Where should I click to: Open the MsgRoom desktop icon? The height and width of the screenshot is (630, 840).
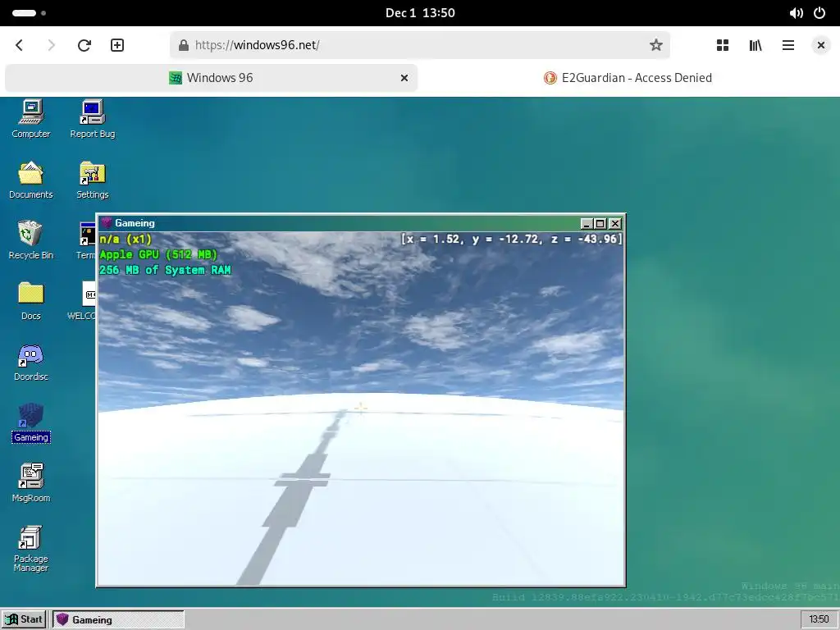[x=31, y=483]
